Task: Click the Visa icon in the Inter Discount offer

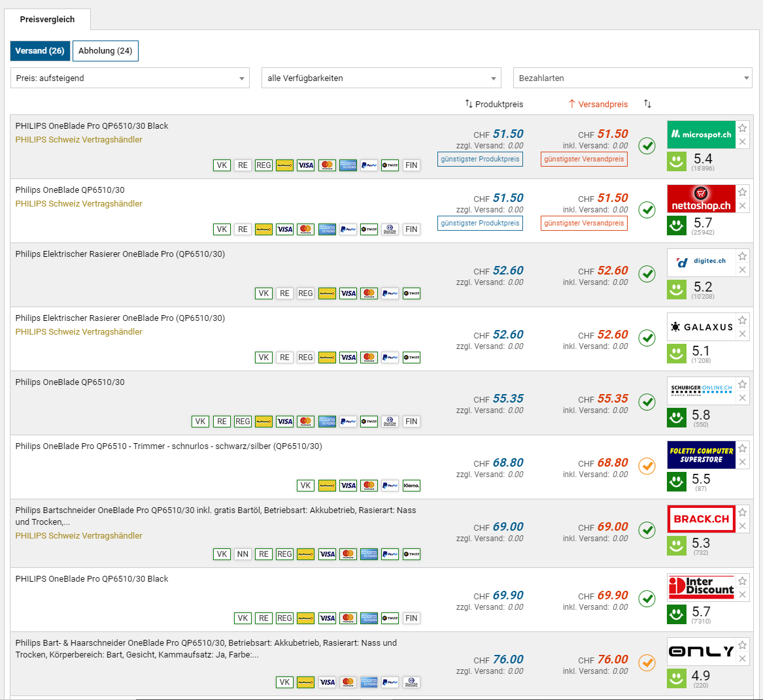Action: pos(327,618)
